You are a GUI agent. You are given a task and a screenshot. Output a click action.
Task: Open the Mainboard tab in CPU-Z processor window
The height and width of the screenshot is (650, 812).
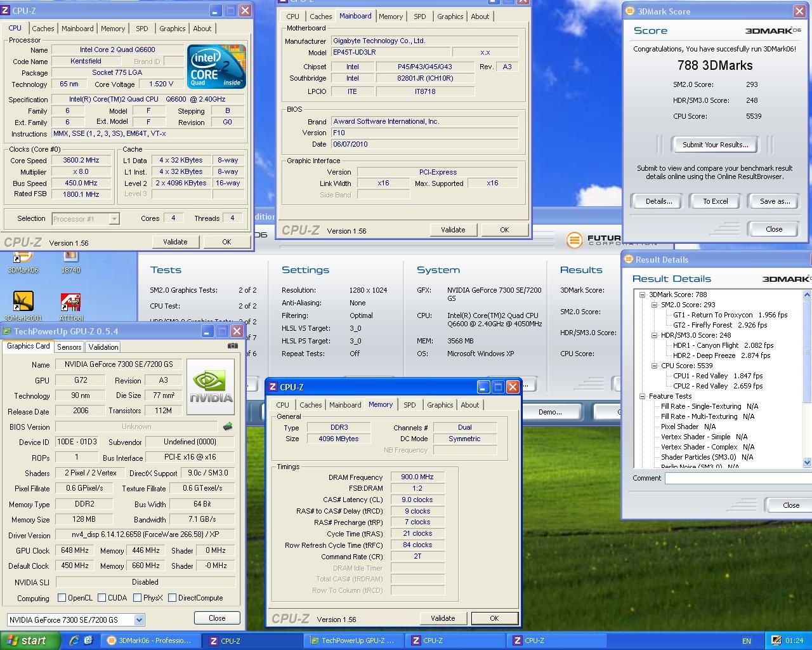click(x=77, y=29)
